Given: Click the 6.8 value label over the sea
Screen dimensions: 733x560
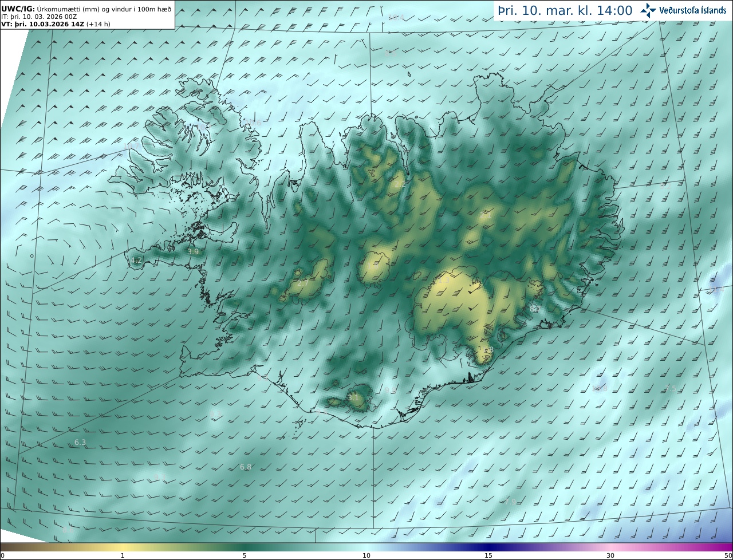Looking at the screenshot, I should pyautogui.click(x=246, y=467).
